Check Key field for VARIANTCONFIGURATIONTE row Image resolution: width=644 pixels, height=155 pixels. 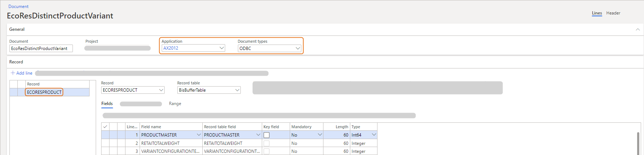tap(267, 151)
